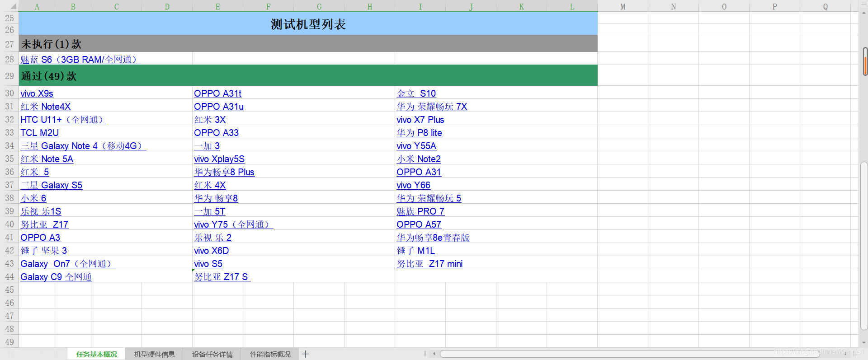Image resolution: width=868 pixels, height=360 pixels.
Task: Open the OPPO A33 link
Action: pyautogui.click(x=216, y=133)
